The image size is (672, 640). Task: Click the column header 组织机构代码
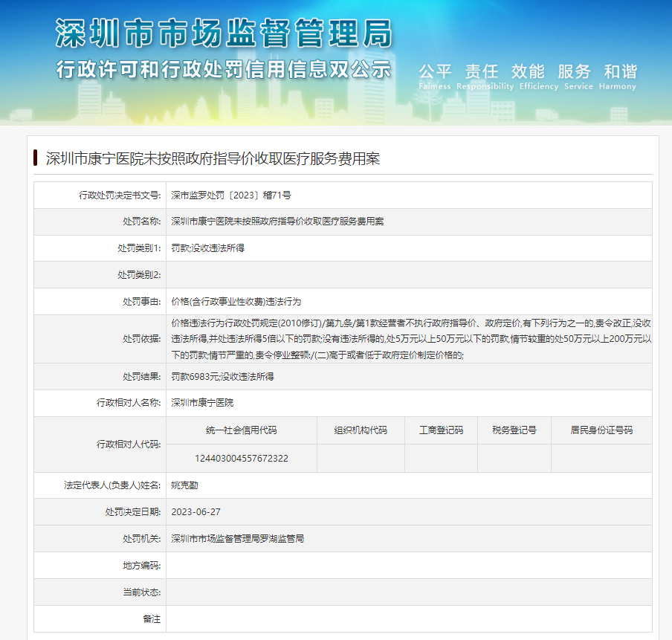pyautogui.click(x=361, y=430)
